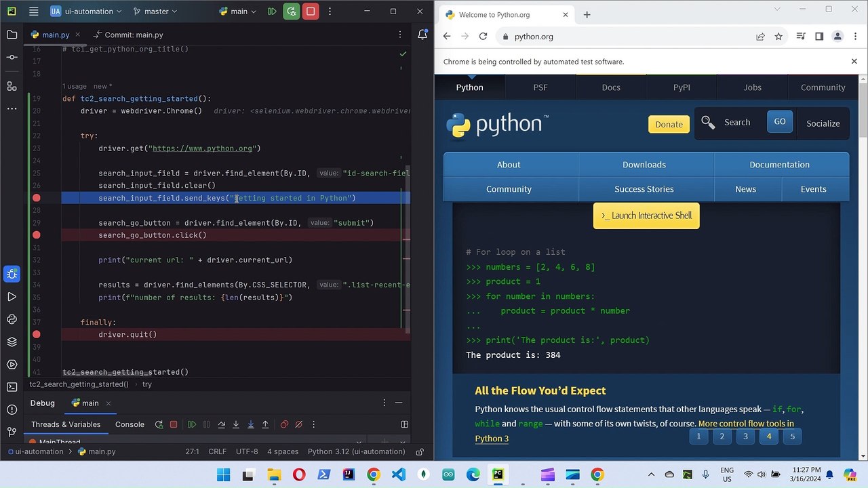Toggle breakpoint on line 38
This screenshot has width=868, height=488.
37,334
